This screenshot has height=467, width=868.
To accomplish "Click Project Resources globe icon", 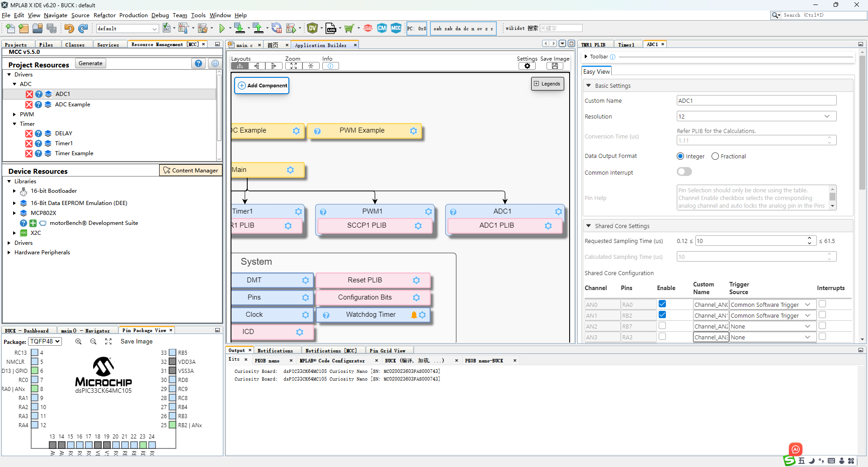I will pos(215,64).
